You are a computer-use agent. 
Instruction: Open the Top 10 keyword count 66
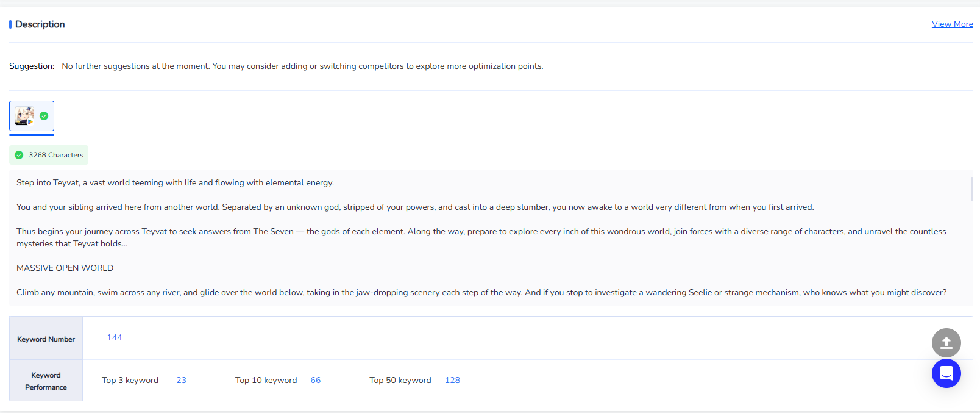pyautogui.click(x=316, y=381)
